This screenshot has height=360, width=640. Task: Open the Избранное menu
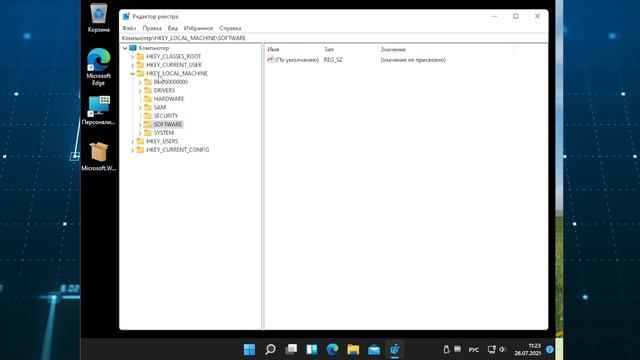tap(198, 28)
